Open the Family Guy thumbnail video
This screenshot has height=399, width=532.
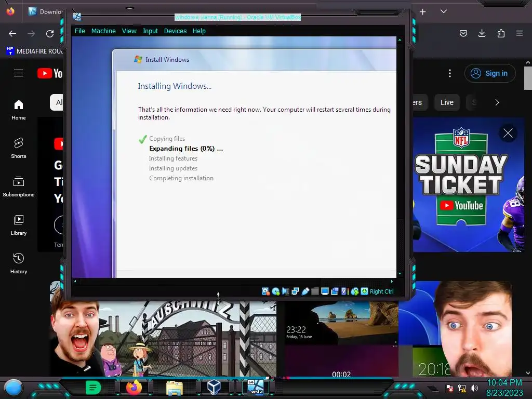tap(163, 338)
